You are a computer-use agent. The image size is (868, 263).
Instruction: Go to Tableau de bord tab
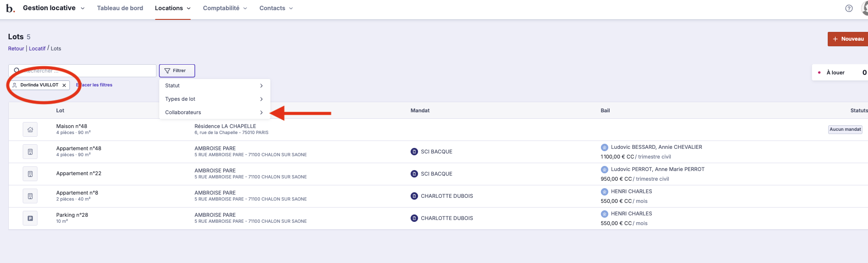pyautogui.click(x=120, y=8)
